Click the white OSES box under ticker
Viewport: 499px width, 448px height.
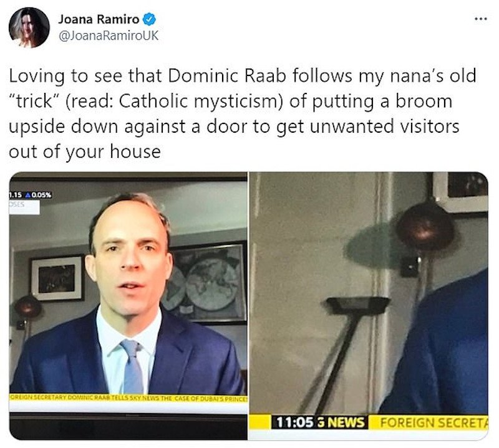[x=24, y=207]
